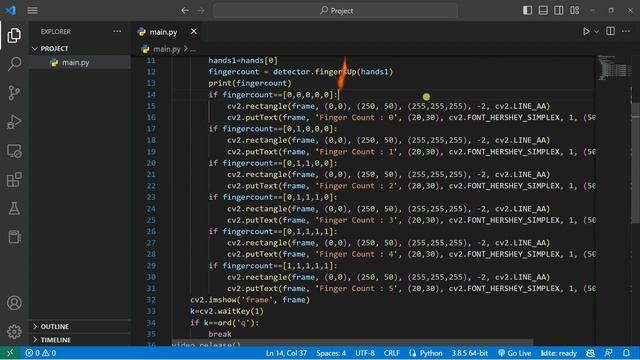Toggle the primary side bar

click(x=527, y=11)
